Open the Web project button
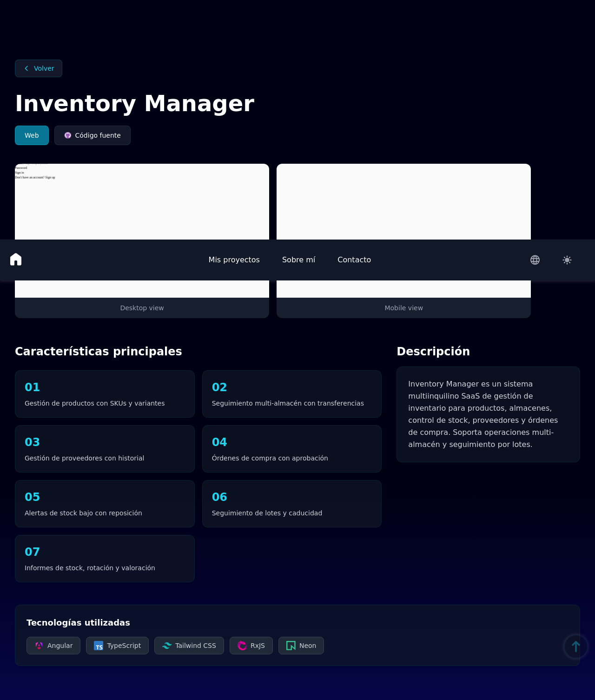This screenshot has height=700, width=595. [x=32, y=135]
